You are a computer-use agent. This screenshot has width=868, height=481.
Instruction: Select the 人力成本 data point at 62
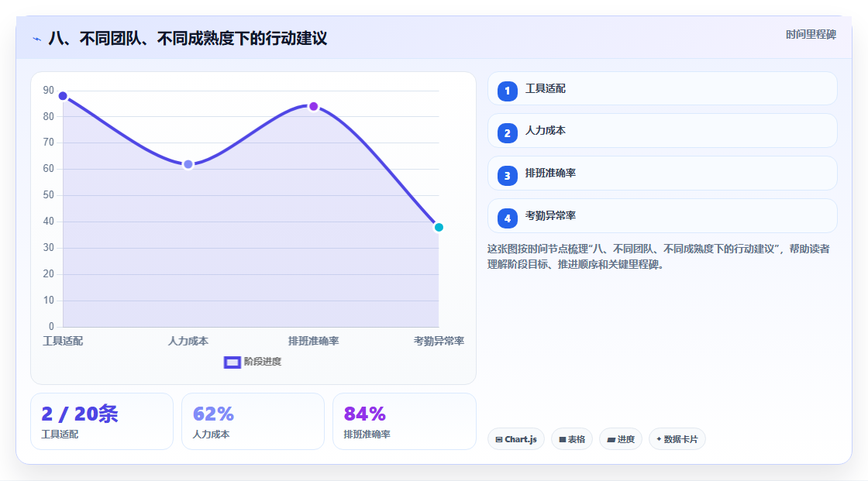pyautogui.click(x=188, y=164)
